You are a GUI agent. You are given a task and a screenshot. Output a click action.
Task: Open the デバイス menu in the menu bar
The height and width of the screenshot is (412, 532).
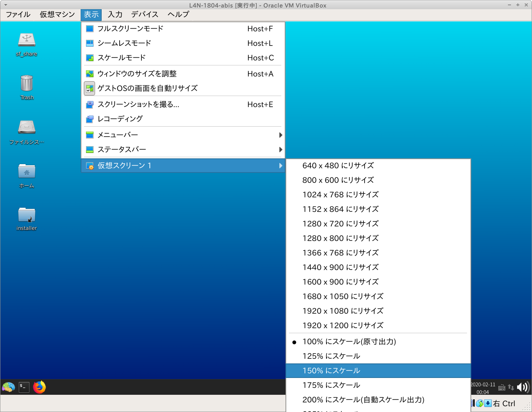point(144,15)
